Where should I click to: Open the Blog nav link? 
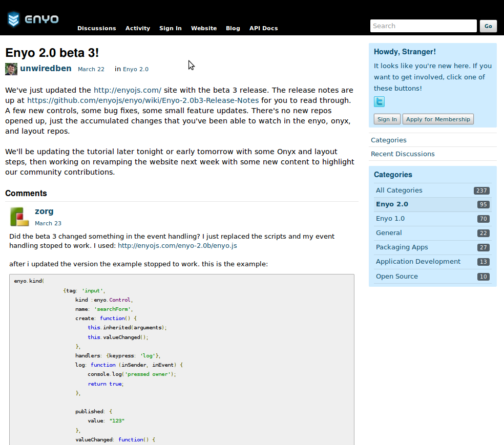click(233, 28)
